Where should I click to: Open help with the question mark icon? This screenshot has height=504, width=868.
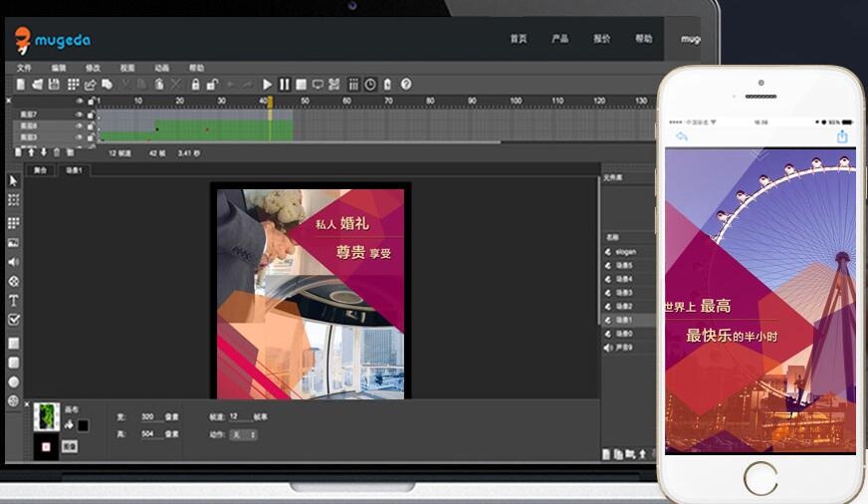pyautogui.click(x=406, y=85)
